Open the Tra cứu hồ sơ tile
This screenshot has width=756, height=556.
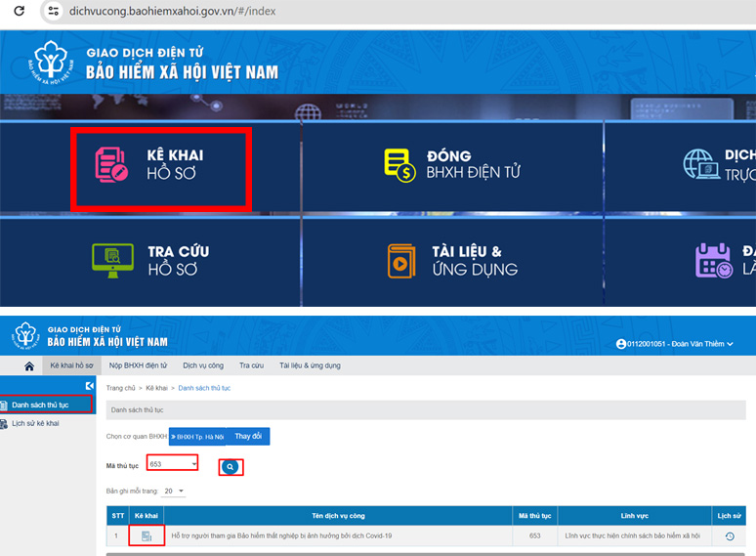(150, 261)
